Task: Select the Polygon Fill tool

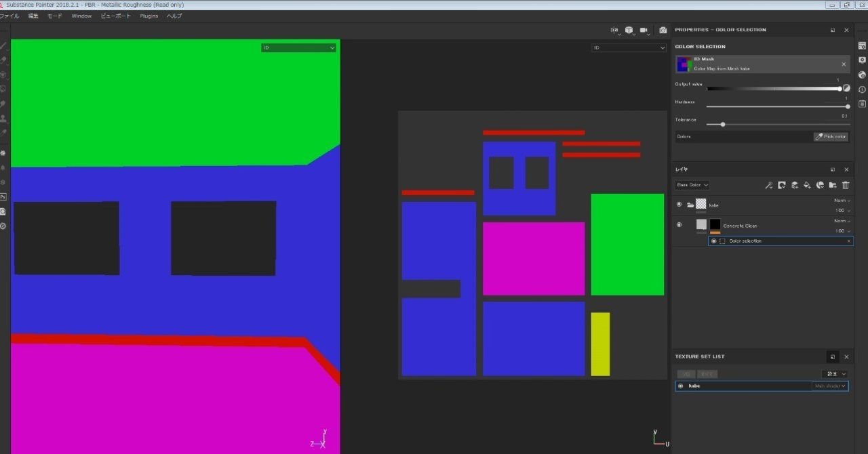Action: [x=3, y=89]
